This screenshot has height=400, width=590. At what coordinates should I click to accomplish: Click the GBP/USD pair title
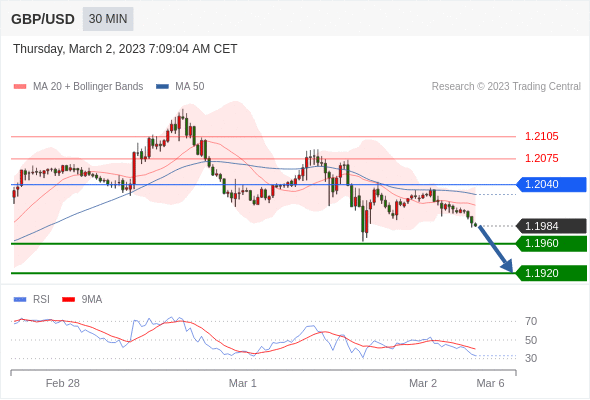point(43,19)
